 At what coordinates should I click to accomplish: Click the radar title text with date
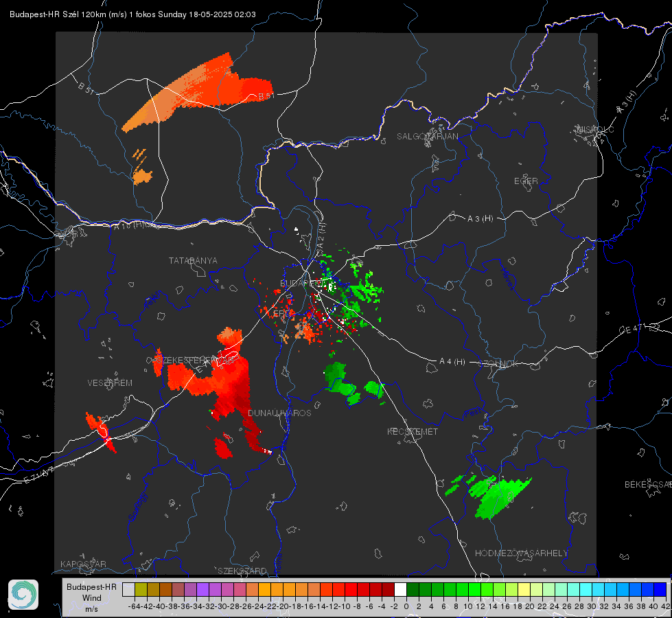coord(133,14)
